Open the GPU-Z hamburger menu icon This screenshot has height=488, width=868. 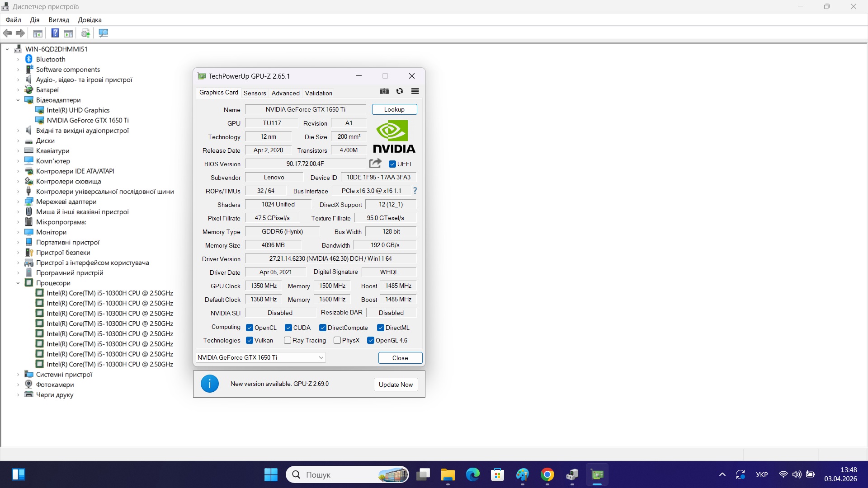415,91
